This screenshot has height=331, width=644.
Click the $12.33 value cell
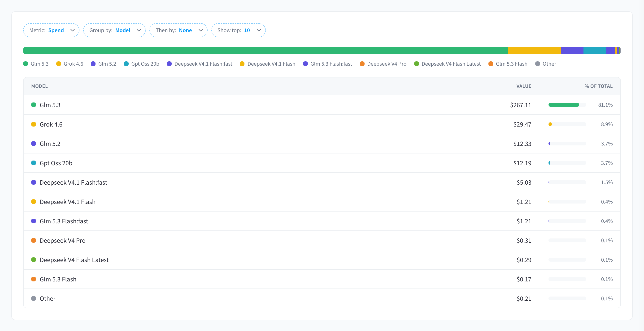522,144
